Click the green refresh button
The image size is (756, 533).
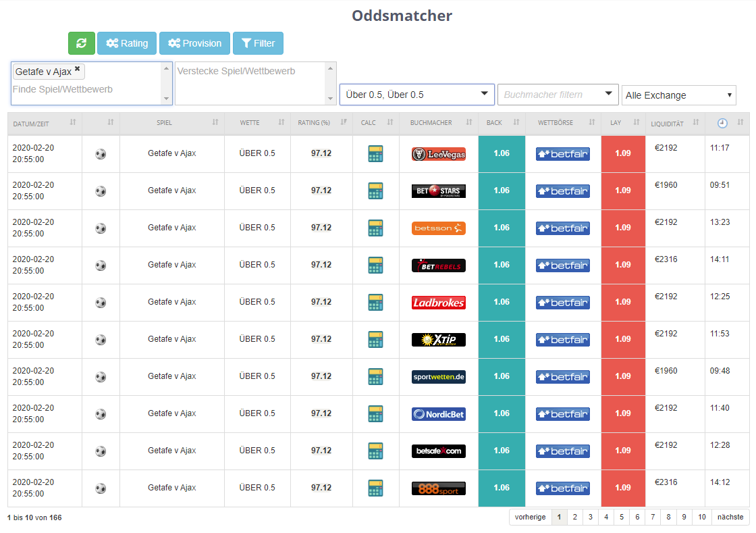tap(82, 43)
